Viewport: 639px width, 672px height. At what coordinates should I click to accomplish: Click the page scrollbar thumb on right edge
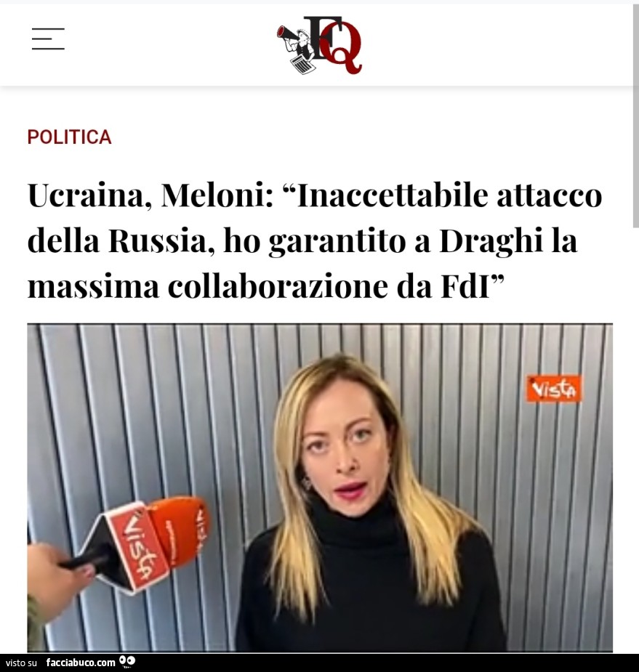tap(635, 116)
